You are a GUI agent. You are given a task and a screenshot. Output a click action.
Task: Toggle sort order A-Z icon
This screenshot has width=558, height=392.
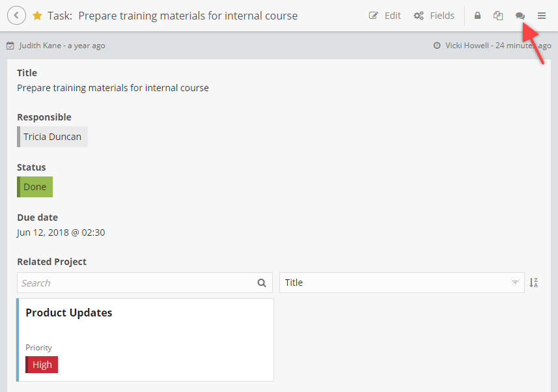point(533,283)
